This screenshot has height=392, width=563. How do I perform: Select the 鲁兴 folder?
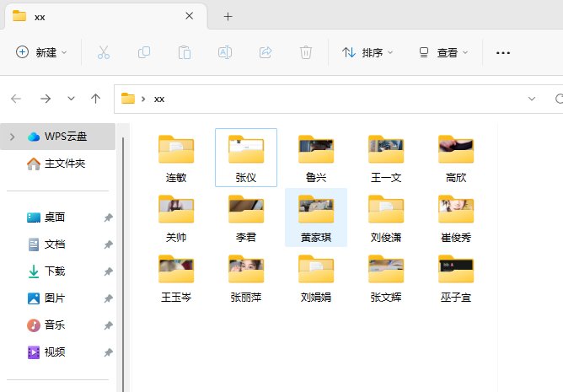316,158
